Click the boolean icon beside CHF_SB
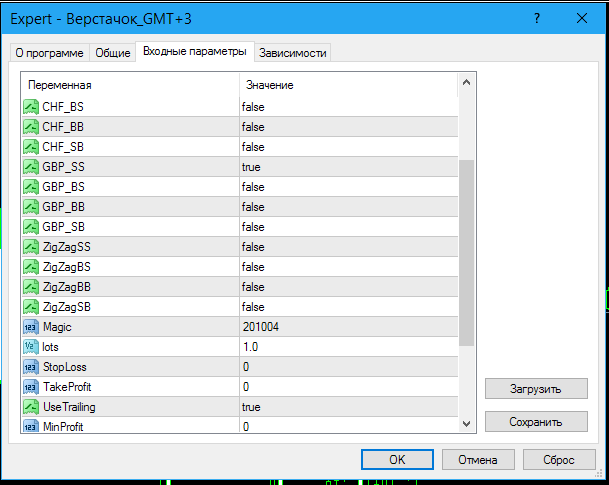The width and height of the screenshot is (609, 485). tap(31, 147)
